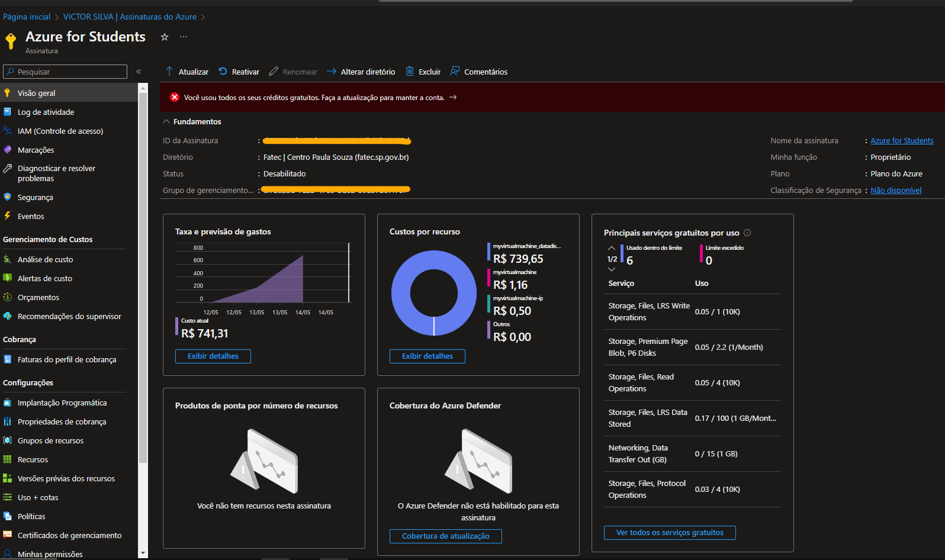Click the Diagnosticar wrench icon

(x=8, y=168)
